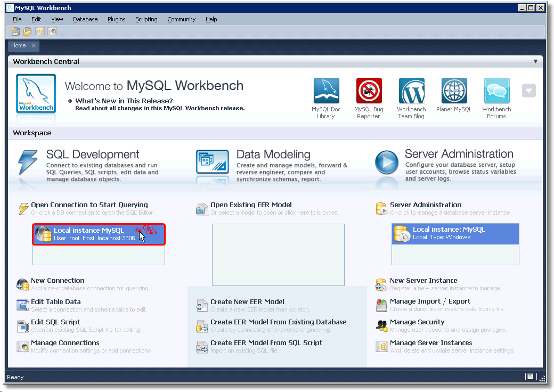
Task: Select the Home tab
Action: [18, 46]
